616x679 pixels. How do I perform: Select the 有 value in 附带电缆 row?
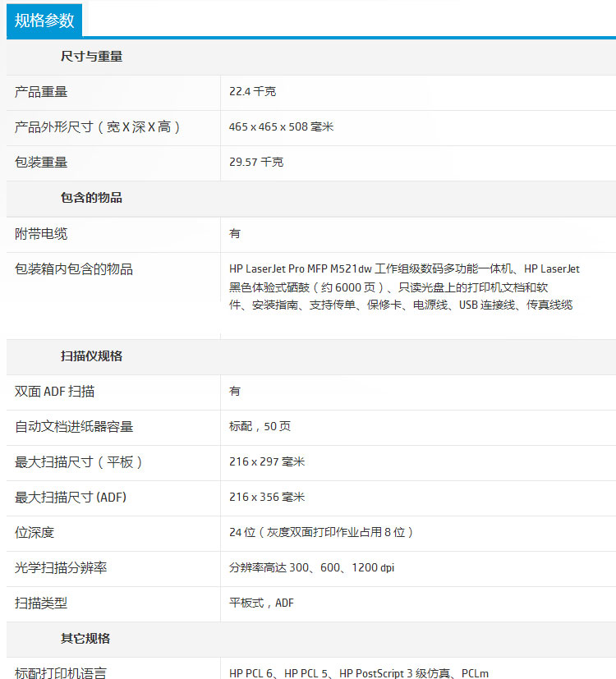[235, 234]
